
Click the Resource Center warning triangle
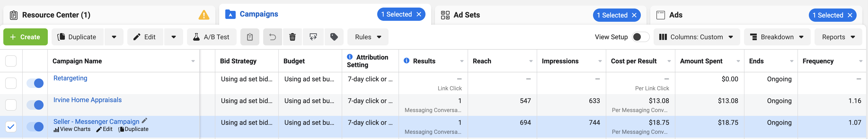(x=204, y=15)
